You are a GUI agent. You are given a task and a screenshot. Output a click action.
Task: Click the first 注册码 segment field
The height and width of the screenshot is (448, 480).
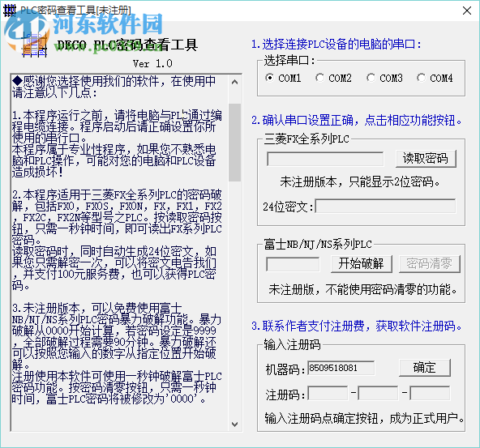coord(328,393)
